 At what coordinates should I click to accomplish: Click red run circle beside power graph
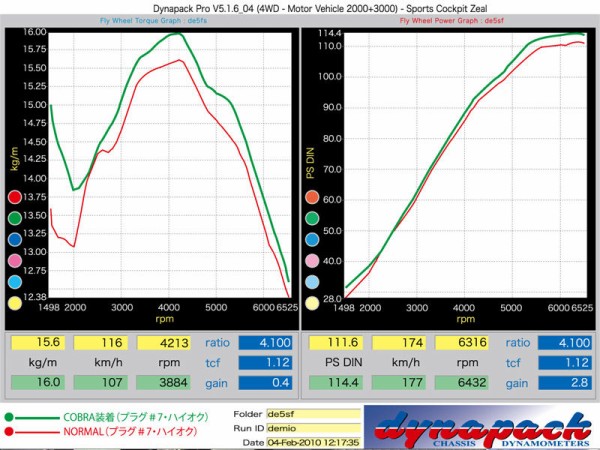(312, 194)
